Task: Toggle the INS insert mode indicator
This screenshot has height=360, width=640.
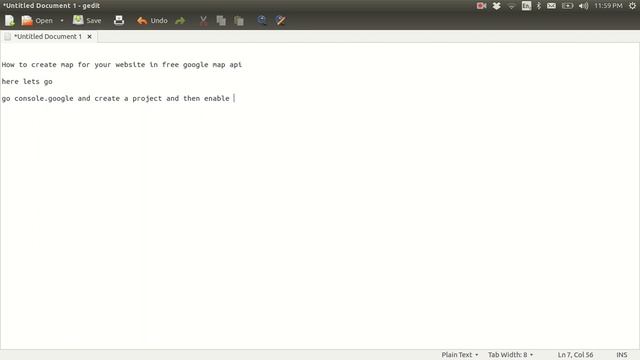Action: 622,355
